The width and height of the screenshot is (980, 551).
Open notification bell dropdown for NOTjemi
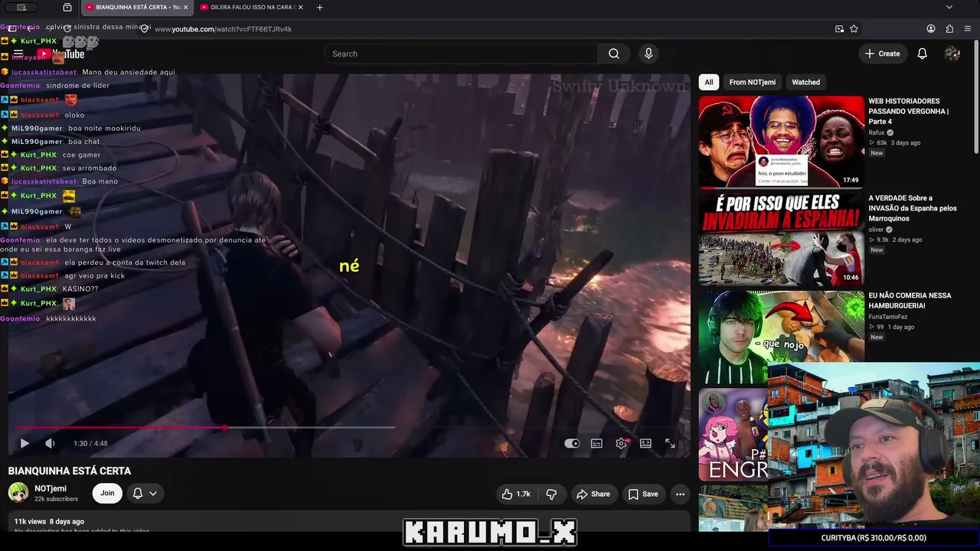(145, 494)
